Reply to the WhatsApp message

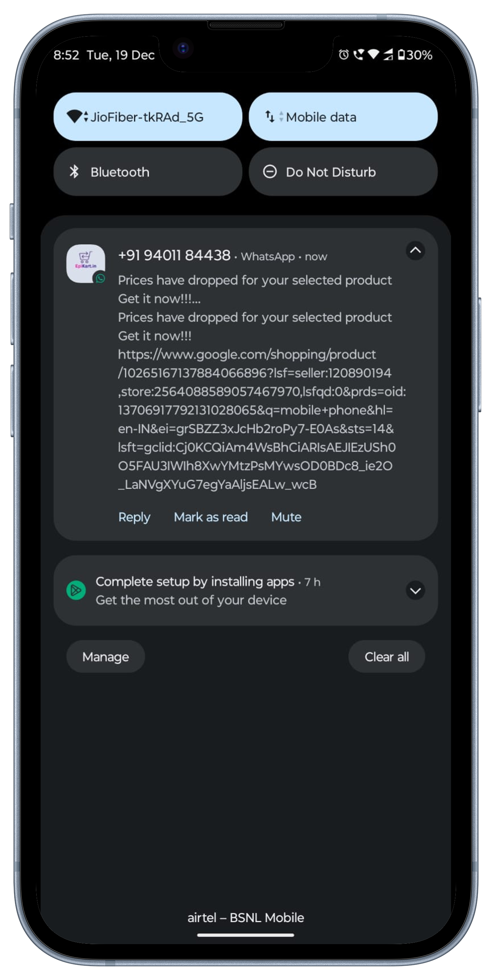[134, 517]
